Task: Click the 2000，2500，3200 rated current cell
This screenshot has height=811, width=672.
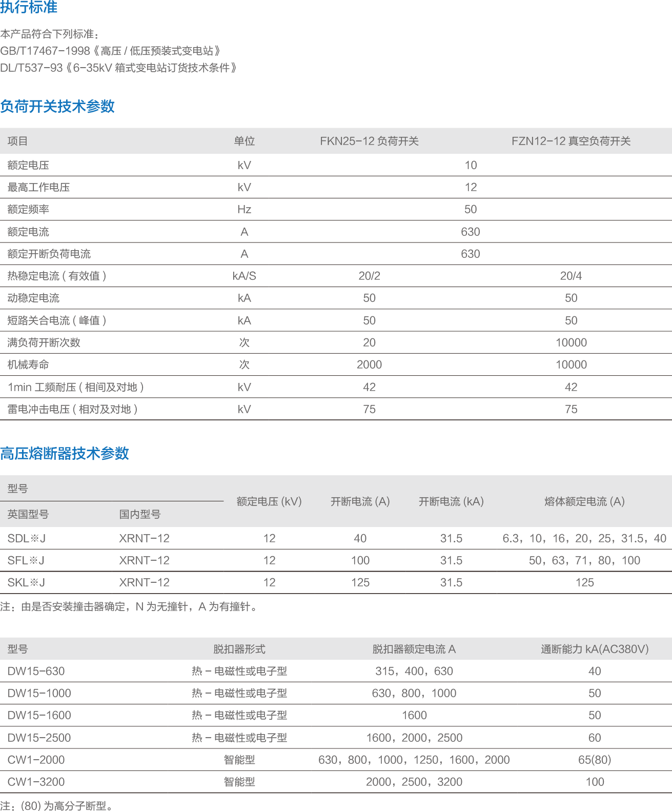Action: point(414,782)
